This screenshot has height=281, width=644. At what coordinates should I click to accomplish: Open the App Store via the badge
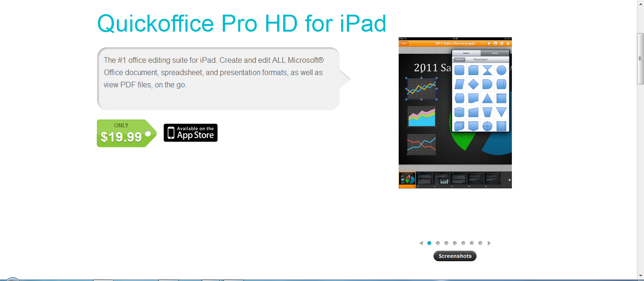point(190,132)
